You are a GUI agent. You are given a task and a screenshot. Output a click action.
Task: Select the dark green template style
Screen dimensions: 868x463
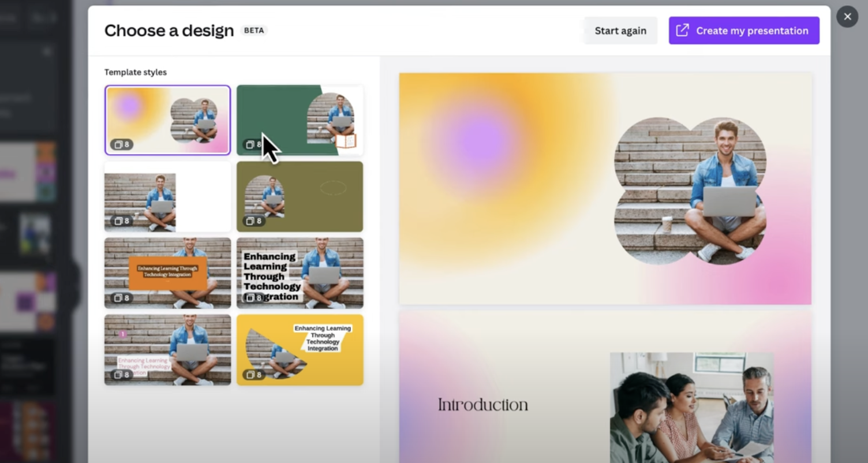pyautogui.click(x=300, y=120)
